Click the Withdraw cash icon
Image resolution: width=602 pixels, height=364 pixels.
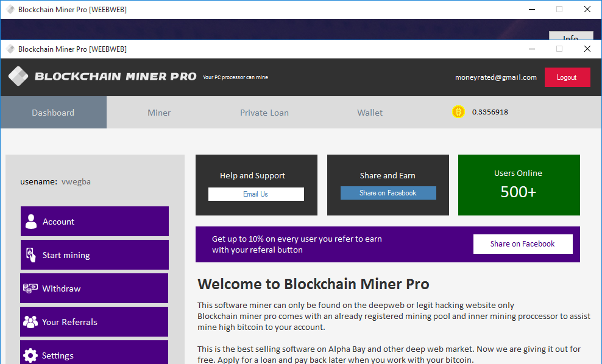[31, 288]
